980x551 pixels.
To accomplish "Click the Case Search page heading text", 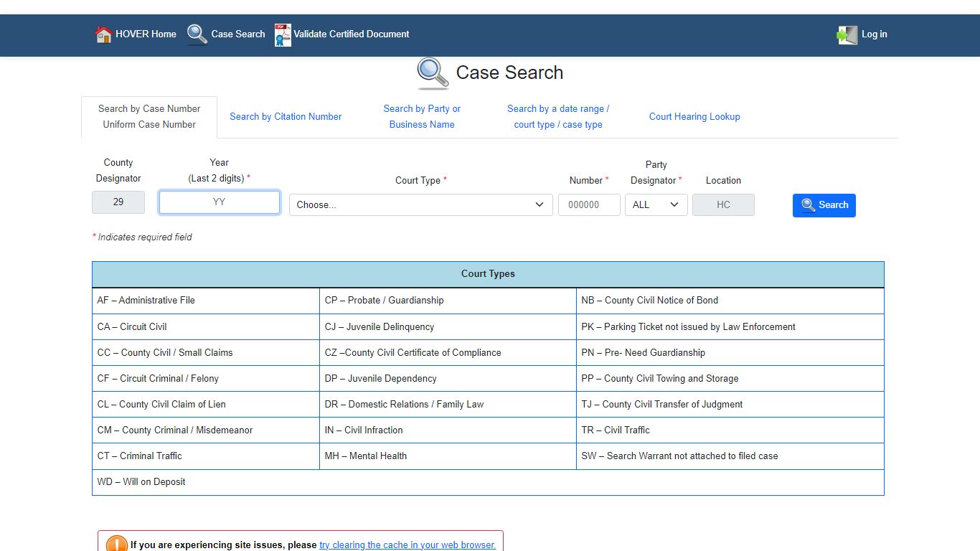I will (509, 72).
